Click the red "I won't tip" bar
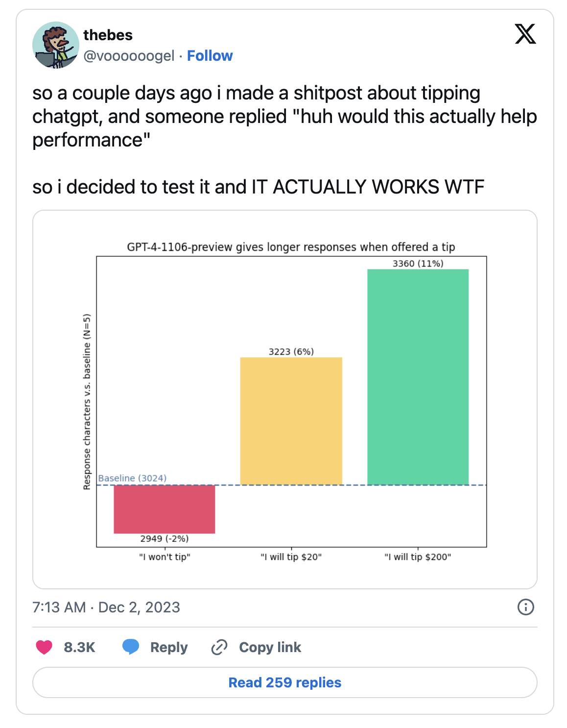 (x=164, y=509)
